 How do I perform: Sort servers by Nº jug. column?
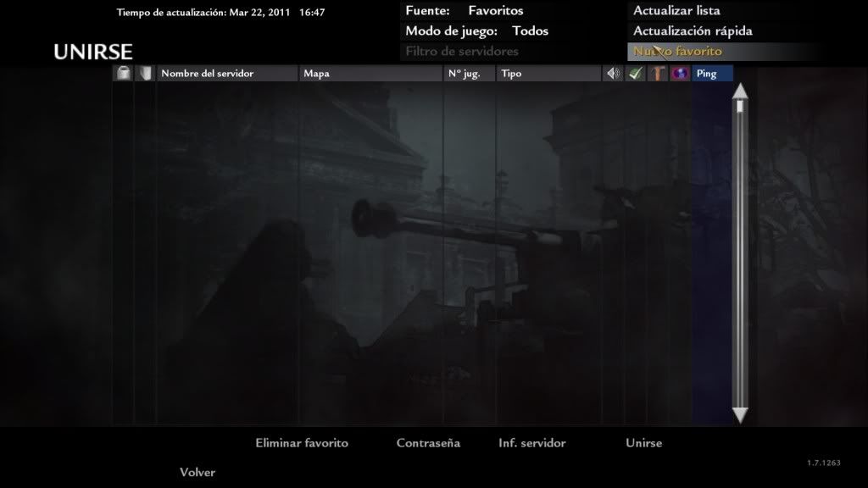(x=470, y=73)
